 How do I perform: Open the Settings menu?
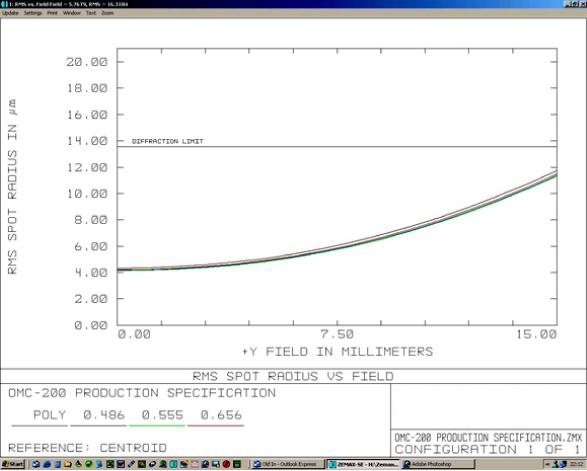[x=33, y=13]
